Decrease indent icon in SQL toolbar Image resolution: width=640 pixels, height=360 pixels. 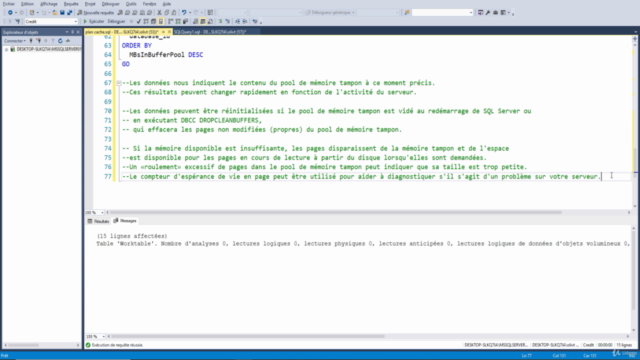tap(238, 21)
